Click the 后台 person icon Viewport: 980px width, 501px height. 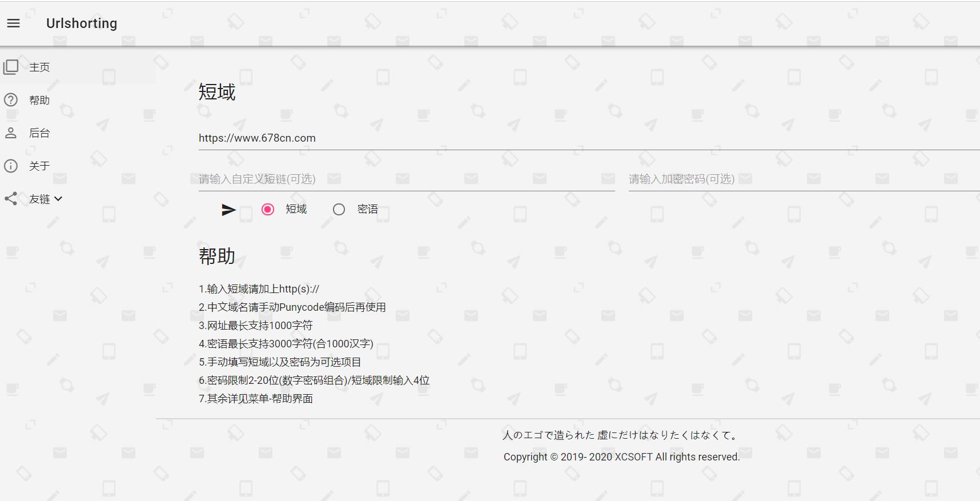pyautogui.click(x=11, y=133)
